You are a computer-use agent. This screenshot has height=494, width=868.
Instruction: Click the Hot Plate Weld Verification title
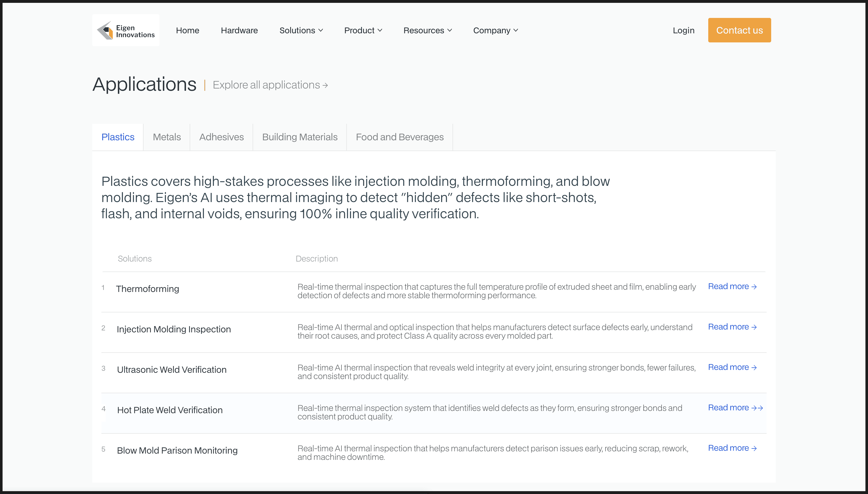170,410
